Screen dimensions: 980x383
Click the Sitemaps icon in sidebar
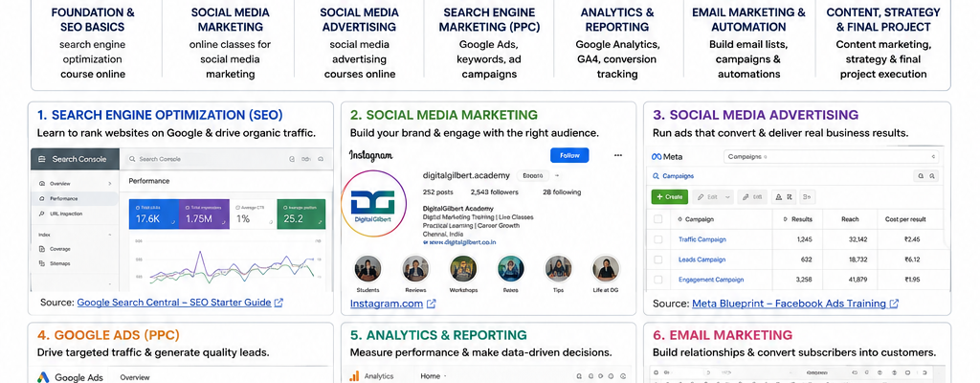[x=42, y=263]
